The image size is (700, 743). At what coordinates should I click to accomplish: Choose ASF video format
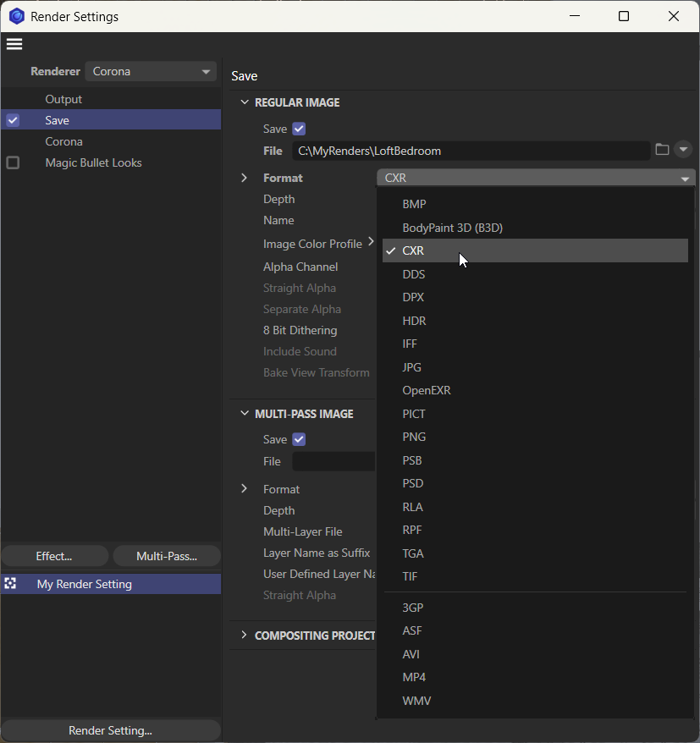535,630
